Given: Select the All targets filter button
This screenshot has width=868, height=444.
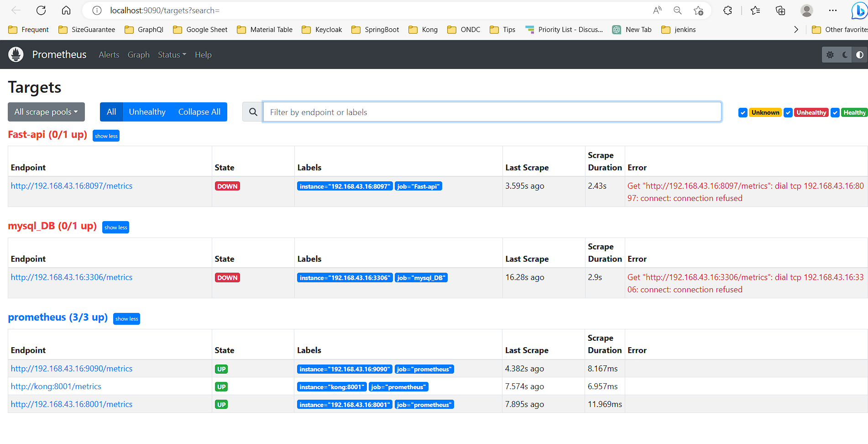Looking at the screenshot, I should (x=111, y=112).
